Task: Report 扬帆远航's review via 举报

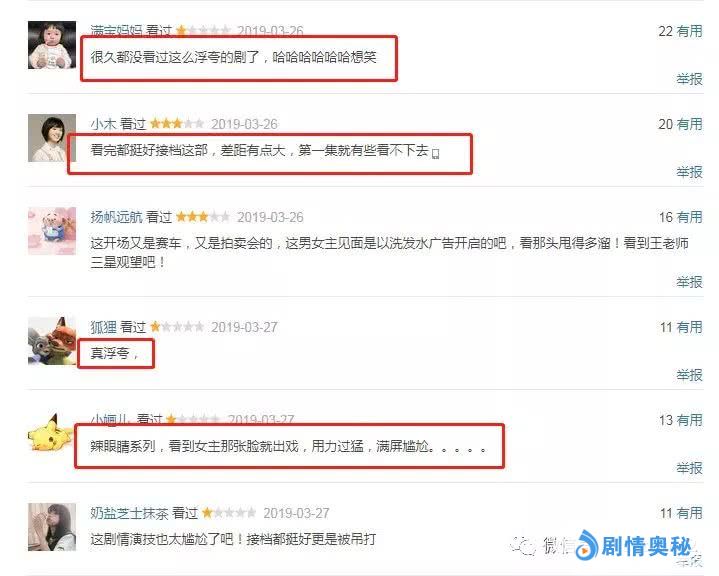Action: tap(689, 282)
